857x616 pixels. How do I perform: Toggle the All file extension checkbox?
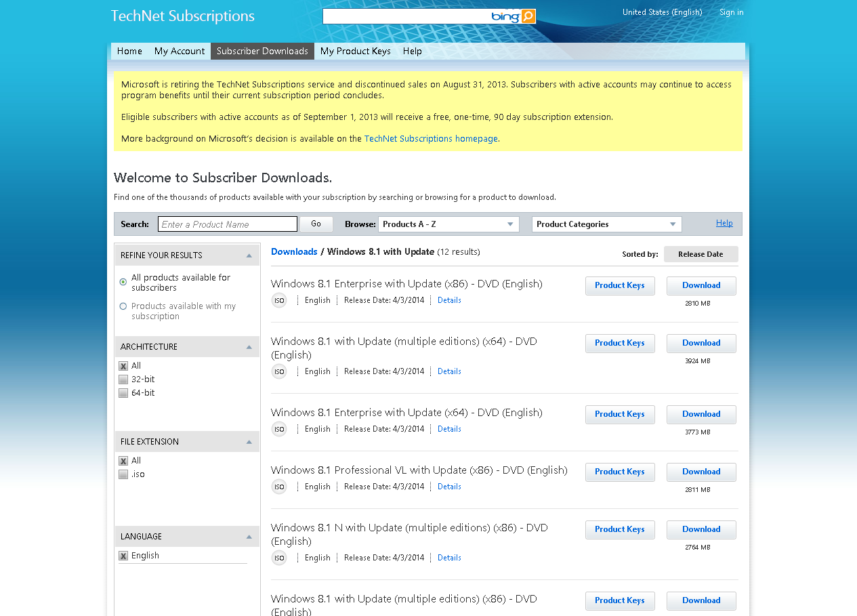123,461
